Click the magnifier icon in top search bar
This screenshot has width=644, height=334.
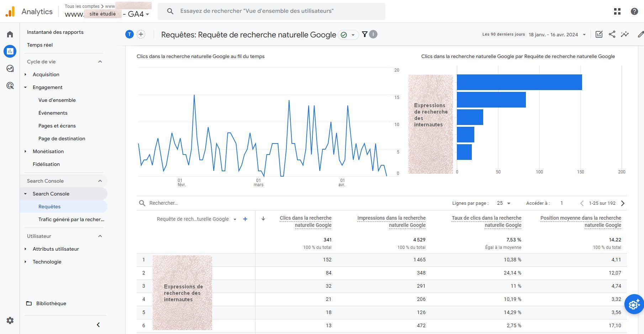point(170,11)
